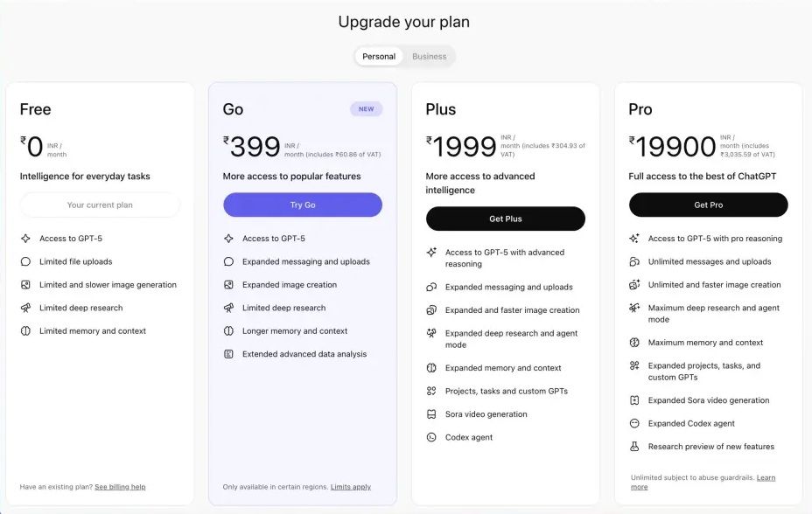This screenshot has width=812, height=514.
Task: Click the Expanded image creation icon in Go
Action: point(228,285)
